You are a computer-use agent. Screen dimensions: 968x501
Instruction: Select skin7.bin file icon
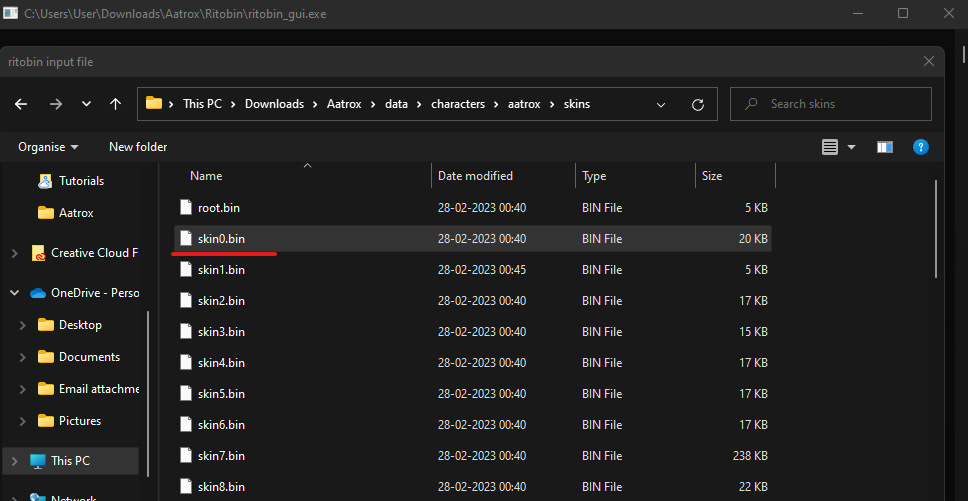point(186,456)
